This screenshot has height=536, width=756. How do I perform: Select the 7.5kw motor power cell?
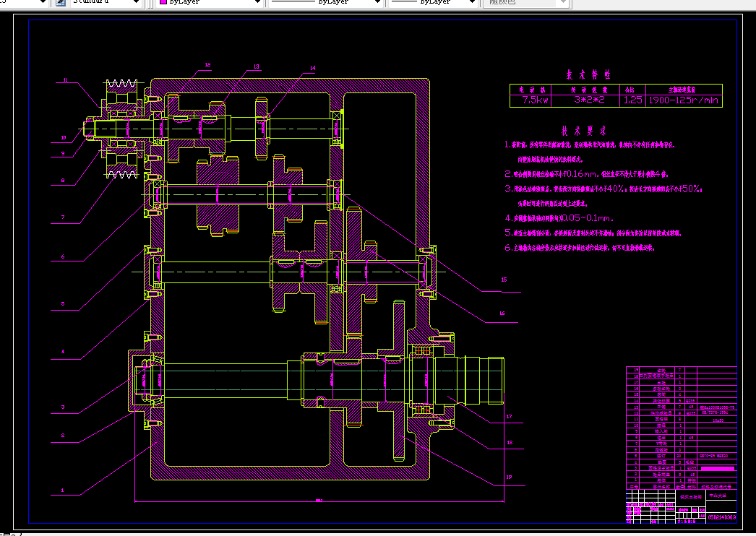click(531, 100)
